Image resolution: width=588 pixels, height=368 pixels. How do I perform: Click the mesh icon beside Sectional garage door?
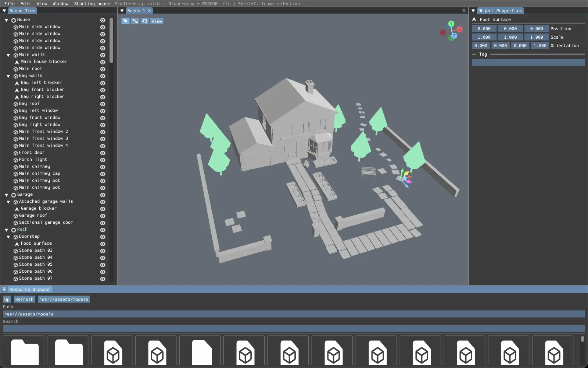(x=16, y=223)
